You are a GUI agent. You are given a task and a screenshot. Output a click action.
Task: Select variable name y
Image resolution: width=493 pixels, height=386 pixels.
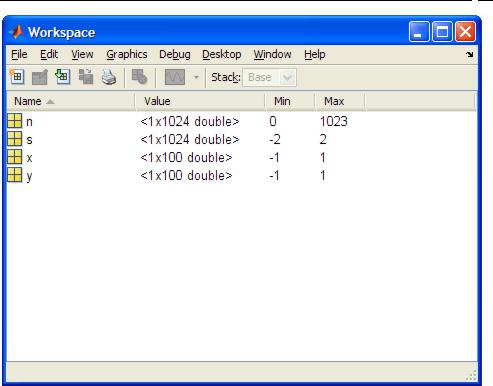[x=29, y=176]
